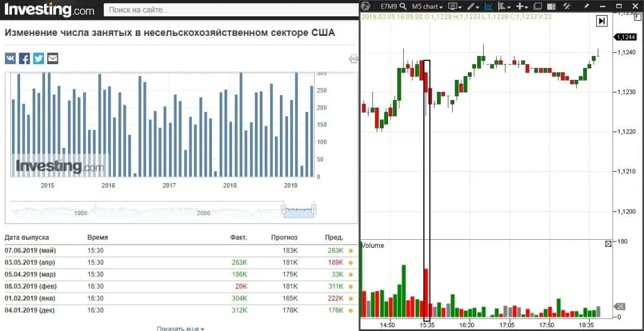644x331 pixels.
Task: Click the forecast value 183K for May
Action: point(290,250)
